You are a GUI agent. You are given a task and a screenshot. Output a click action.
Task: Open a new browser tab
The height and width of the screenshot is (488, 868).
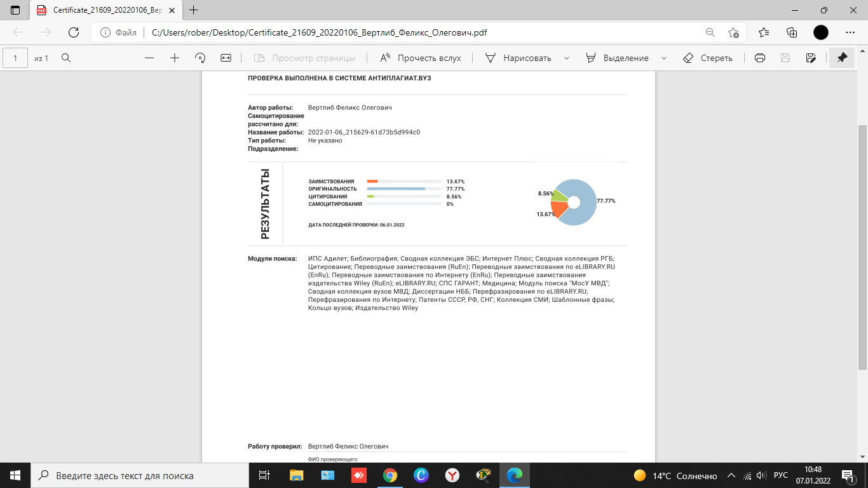[194, 10]
